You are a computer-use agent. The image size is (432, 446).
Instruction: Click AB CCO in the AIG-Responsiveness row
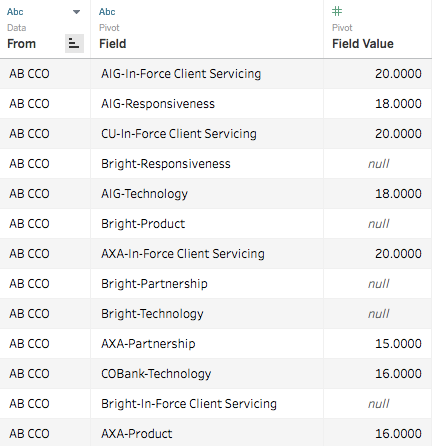[x=29, y=104]
